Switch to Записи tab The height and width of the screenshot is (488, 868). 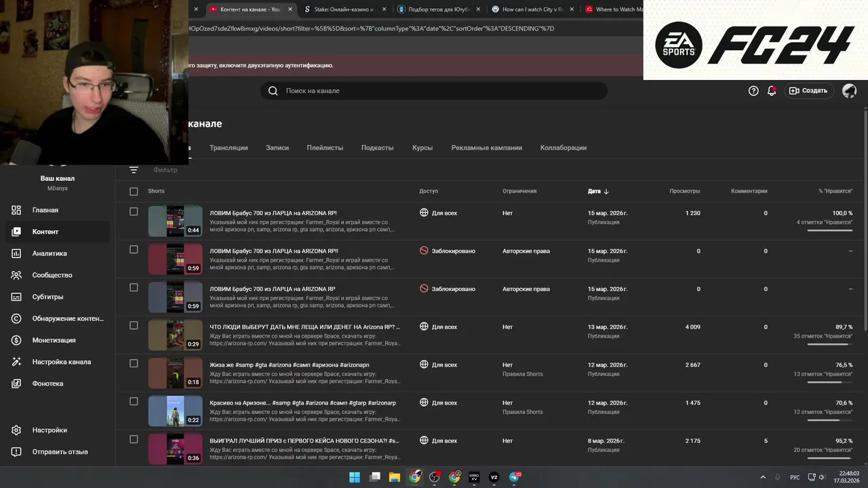pyautogui.click(x=277, y=148)
